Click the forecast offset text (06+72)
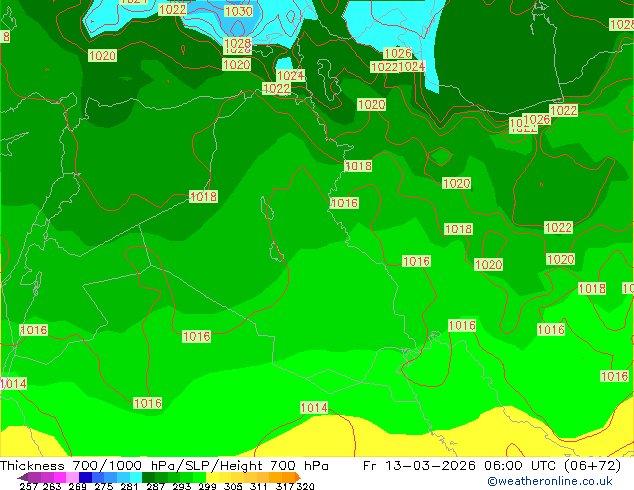The height and width of the screenshot is (490, 634). pos(592,465)
